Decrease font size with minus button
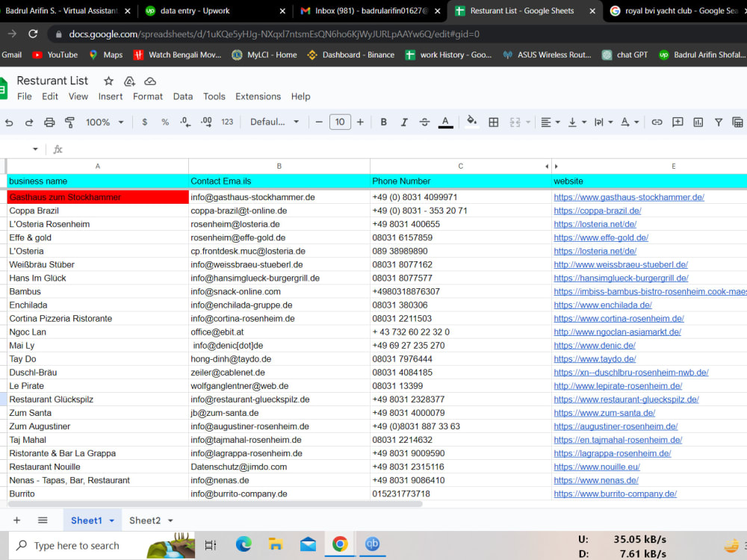The height and width of the screenshot is (560, 747). pos(319,122)
